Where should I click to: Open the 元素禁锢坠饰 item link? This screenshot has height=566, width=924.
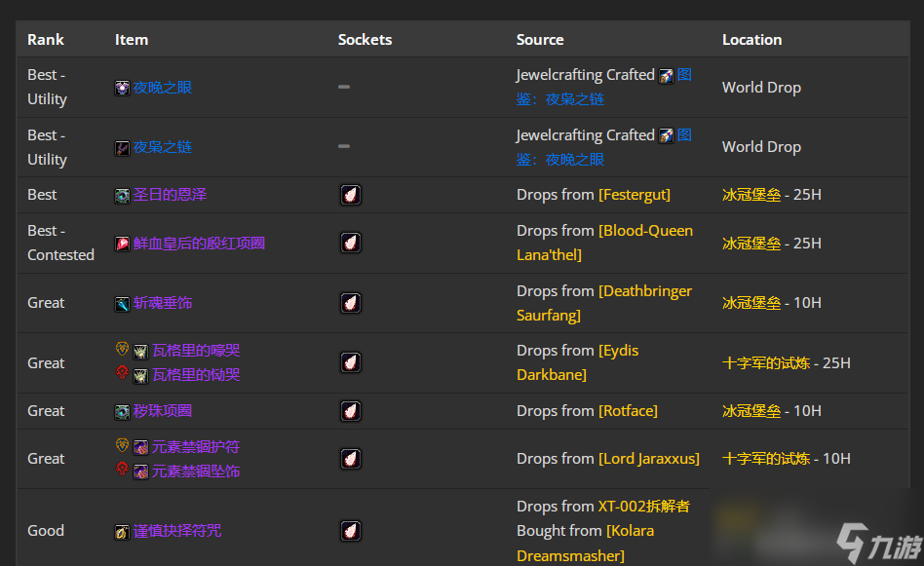click(196, 472)
